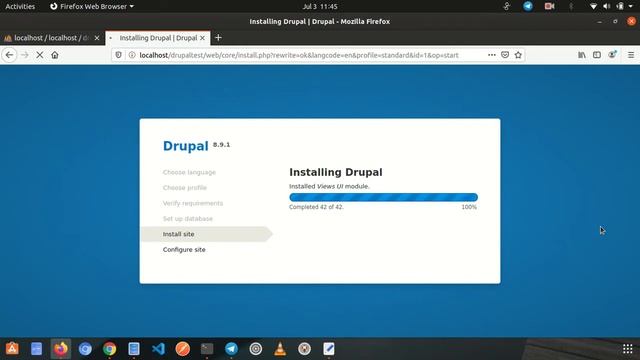Open the Firefox home page icon

click(x=55, y=55)
